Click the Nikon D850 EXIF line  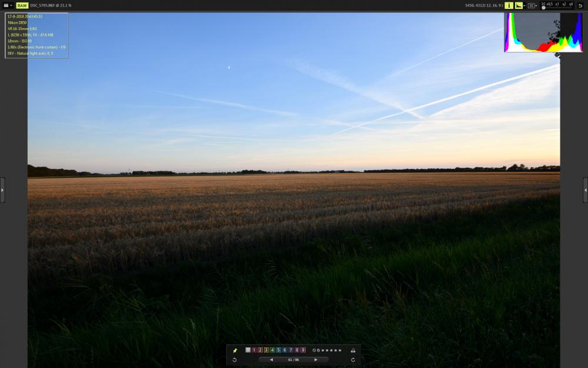click(x=17, y=22)
